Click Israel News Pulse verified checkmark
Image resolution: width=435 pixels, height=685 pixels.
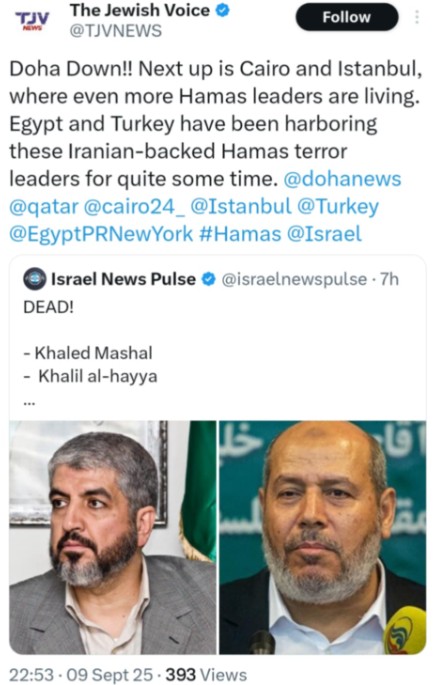point(210,279)
